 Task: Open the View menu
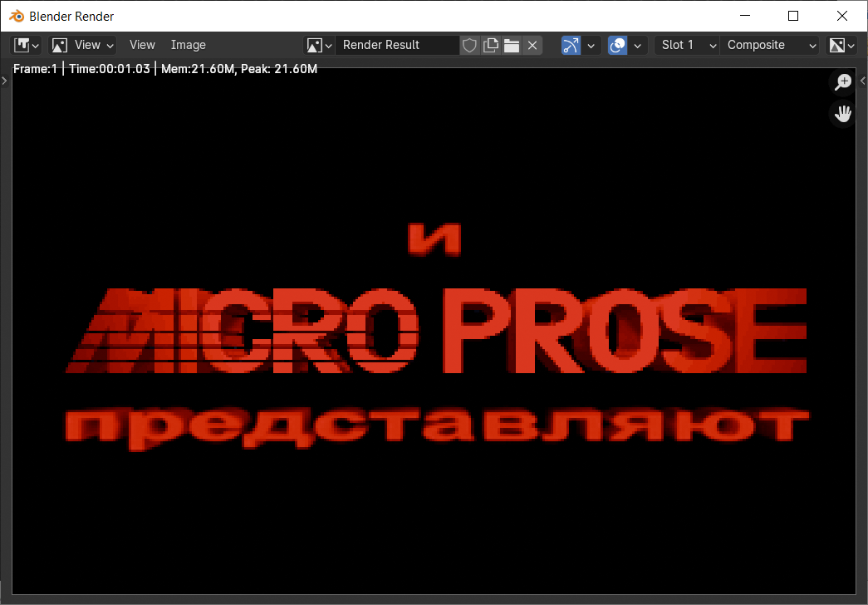click(x=142, y=45)
